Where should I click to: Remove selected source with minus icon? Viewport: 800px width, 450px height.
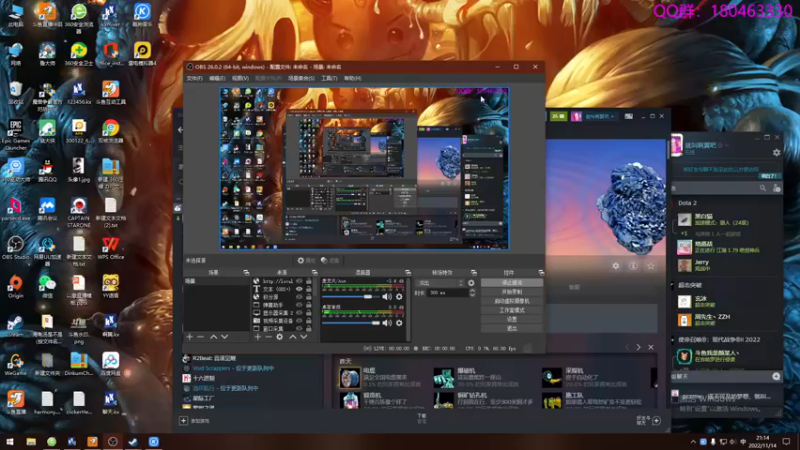coord(268,337)
